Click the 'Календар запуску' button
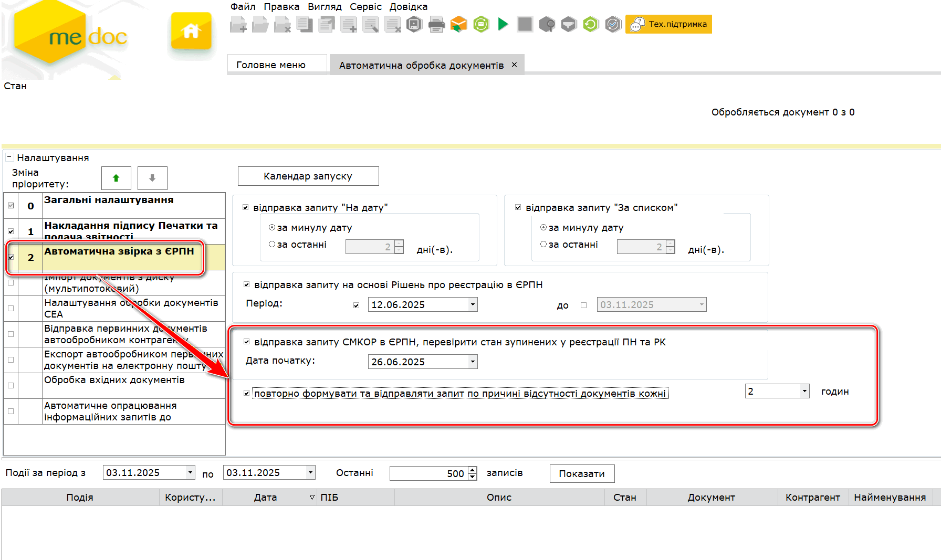This screenshot has height=560, width=941. point(308,176)
